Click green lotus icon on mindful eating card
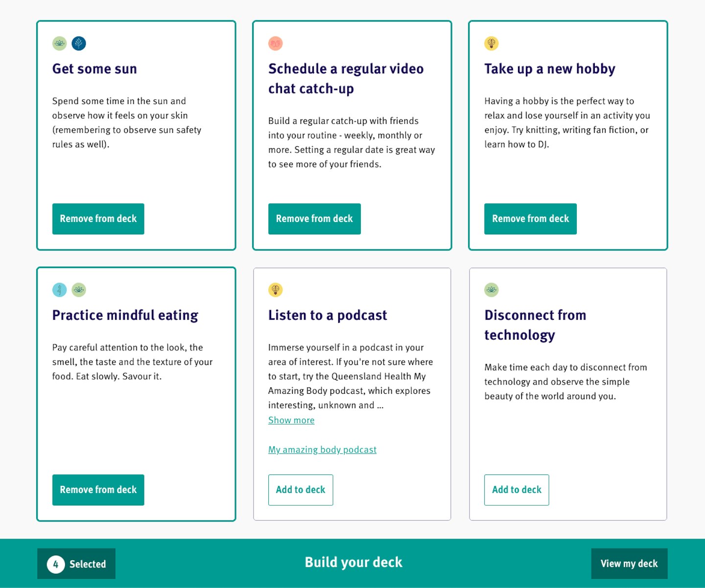Screen dimensions: 705x588 click(x=79, y=290)
